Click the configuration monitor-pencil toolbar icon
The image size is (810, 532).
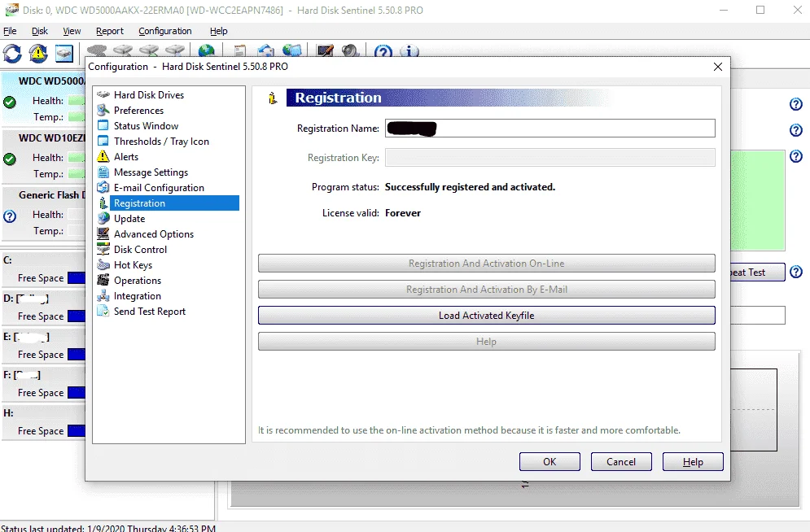(x=325, y=50)
